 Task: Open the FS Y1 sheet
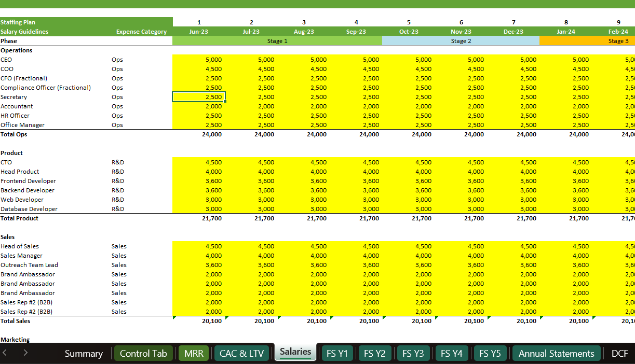pos(337,353)
